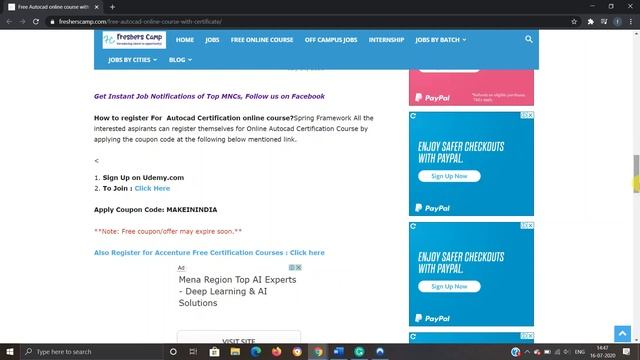Open Microsoft Edge from taskbar
Image resolution: width=640 pixels, height=360 pixels.
(x=256, y=351)
